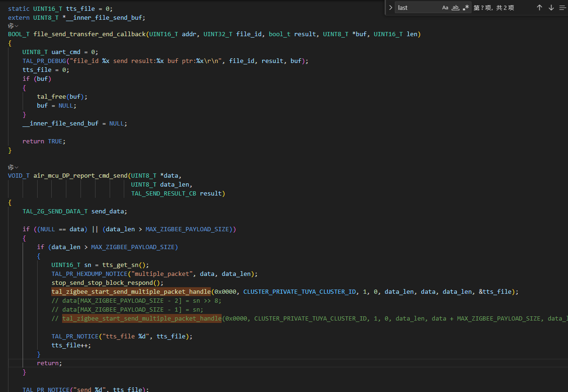Go to the previous match arrow
This screenshot has height=392, width=568.
coord(539,8)
